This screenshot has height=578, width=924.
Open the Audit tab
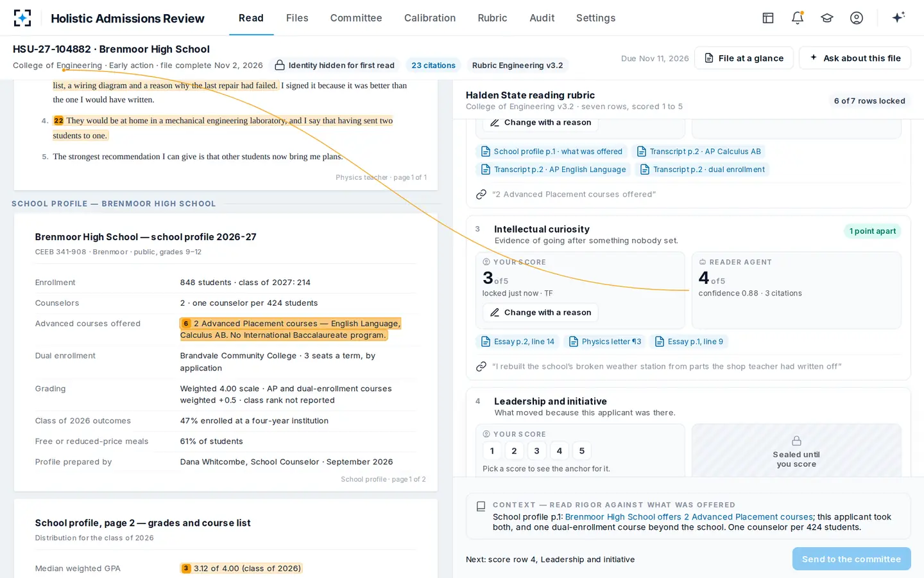click(x=542, y=18)
